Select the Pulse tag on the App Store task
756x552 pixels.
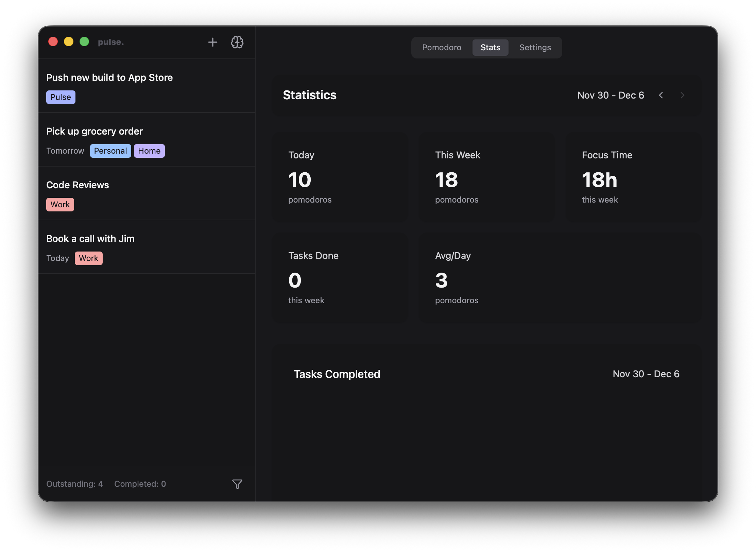61,97
